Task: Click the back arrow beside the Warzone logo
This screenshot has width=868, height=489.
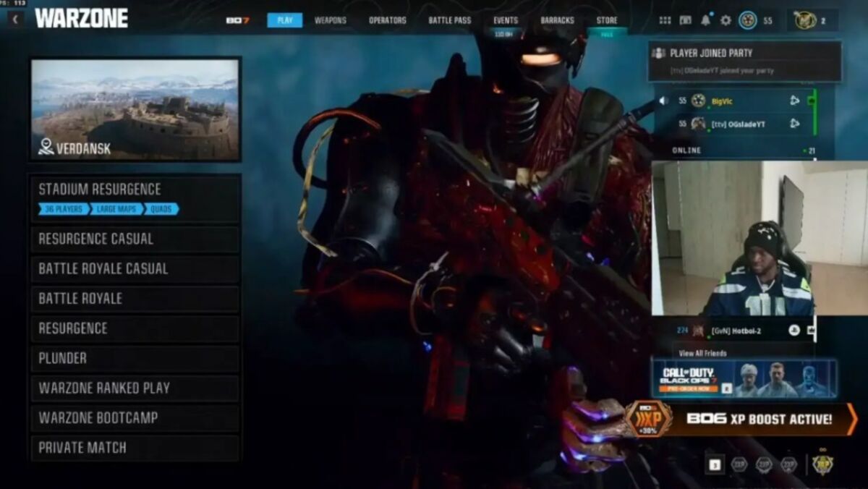Action: (15, 19)
